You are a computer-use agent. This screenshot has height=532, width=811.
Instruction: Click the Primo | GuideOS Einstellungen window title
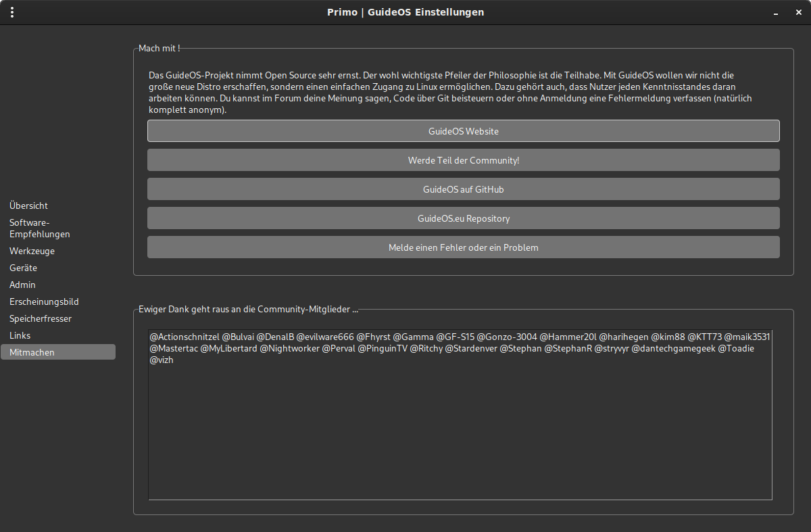(x=405, y=12)
